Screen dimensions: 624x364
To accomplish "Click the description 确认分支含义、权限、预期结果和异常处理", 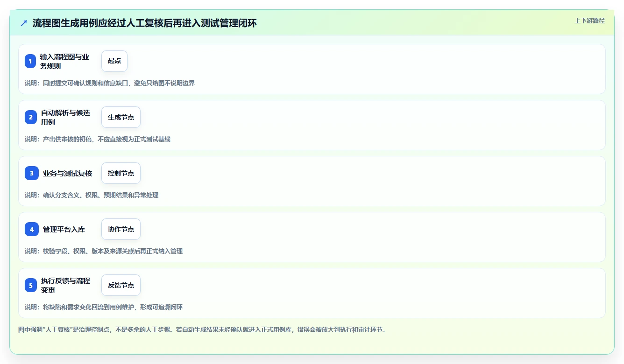I will pyautogui.click(x=100, y=195).
